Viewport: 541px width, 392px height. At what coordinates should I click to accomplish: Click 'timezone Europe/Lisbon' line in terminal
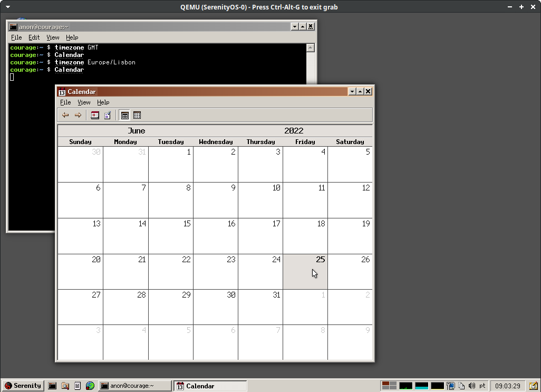[95, 62]
